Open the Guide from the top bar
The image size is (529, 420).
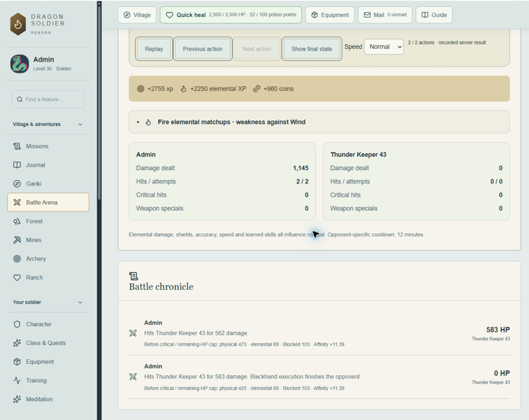(434, 15)
